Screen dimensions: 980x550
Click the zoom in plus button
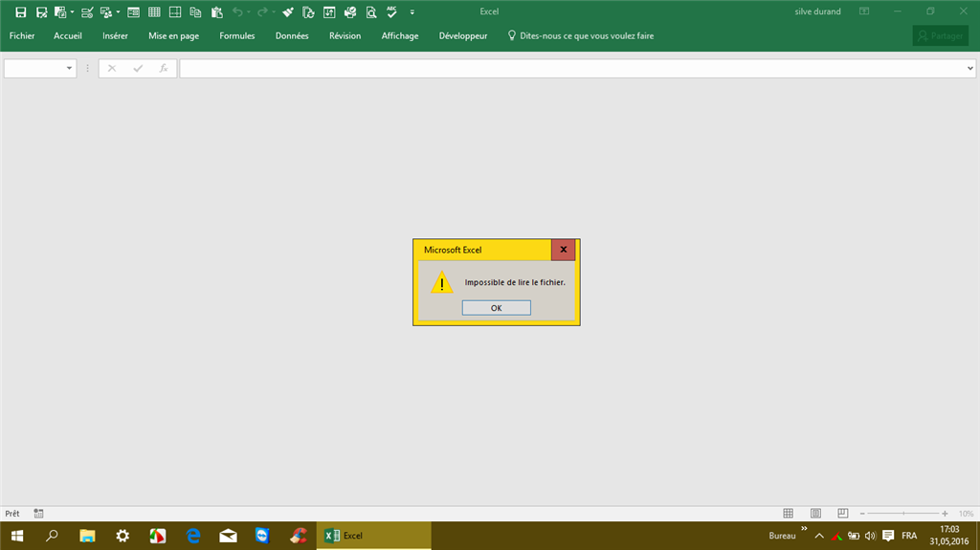(x=945, y=513)
